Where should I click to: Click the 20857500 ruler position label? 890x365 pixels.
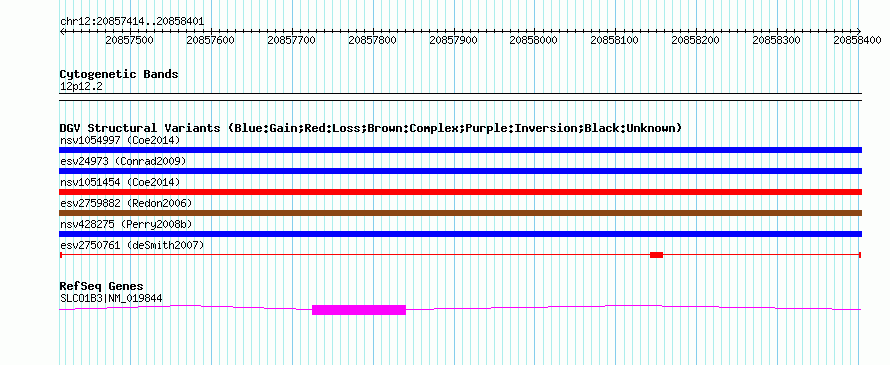point(129,40)
